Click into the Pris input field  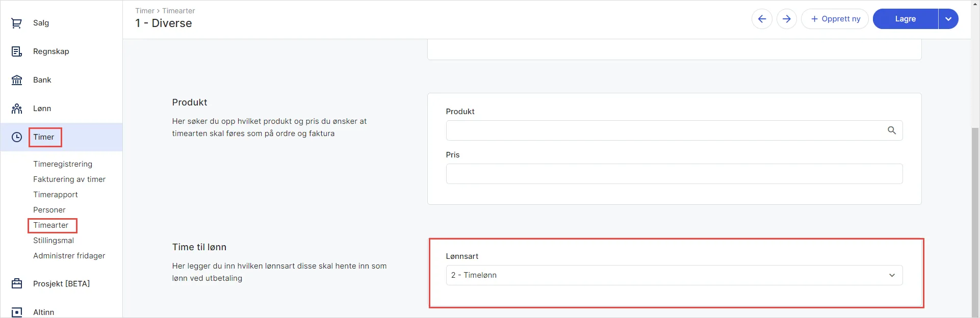click(x=674, y=174)
